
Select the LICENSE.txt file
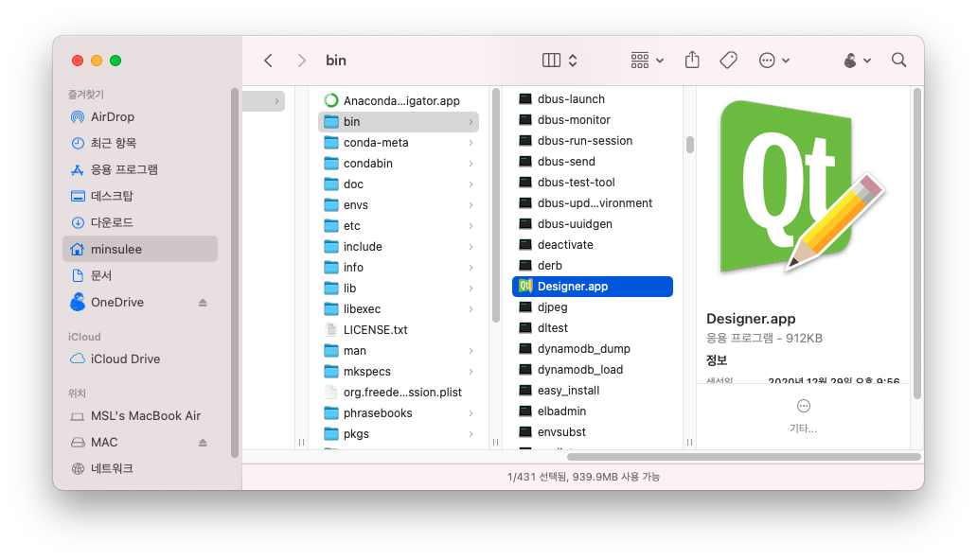(399, 330)
